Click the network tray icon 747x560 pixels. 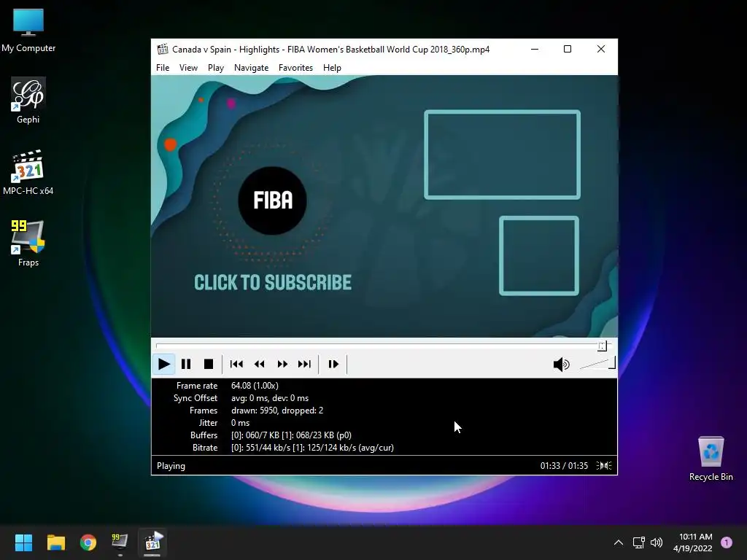coord(638,542)
